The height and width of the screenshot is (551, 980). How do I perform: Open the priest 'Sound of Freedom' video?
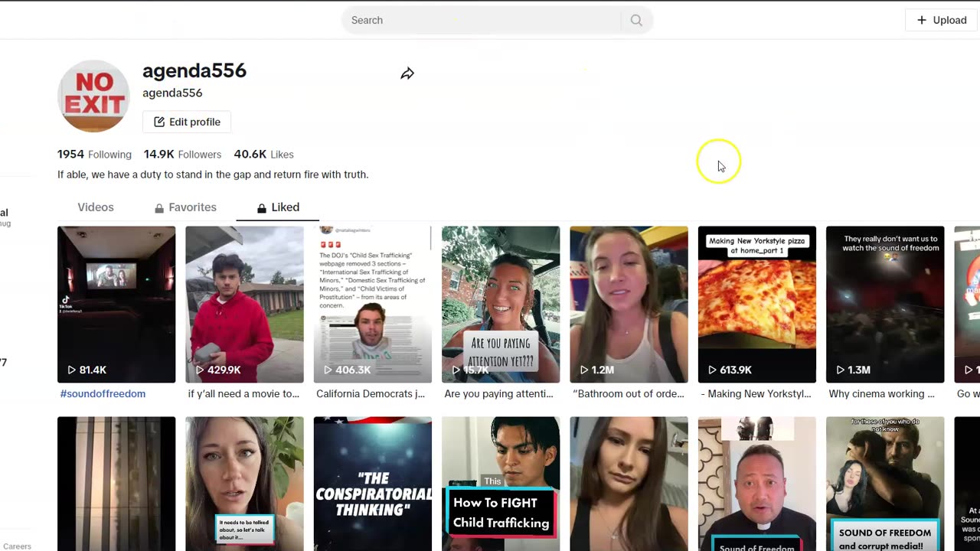pos(757,484)
